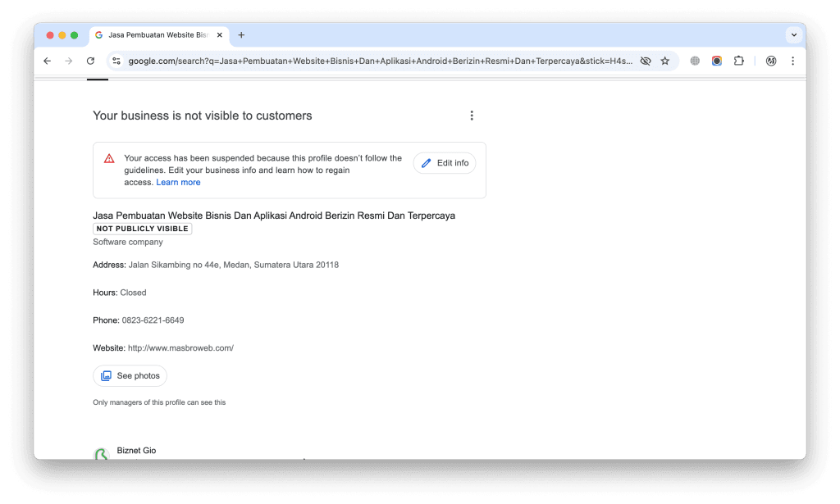
Task: Click the See photos button
Action: (130, 375)
